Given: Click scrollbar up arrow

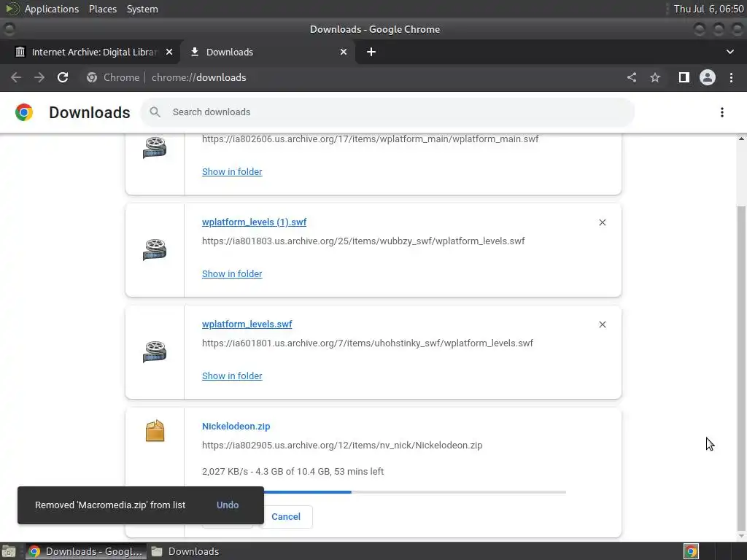Looking at the screenshot, I should (741, 139).
